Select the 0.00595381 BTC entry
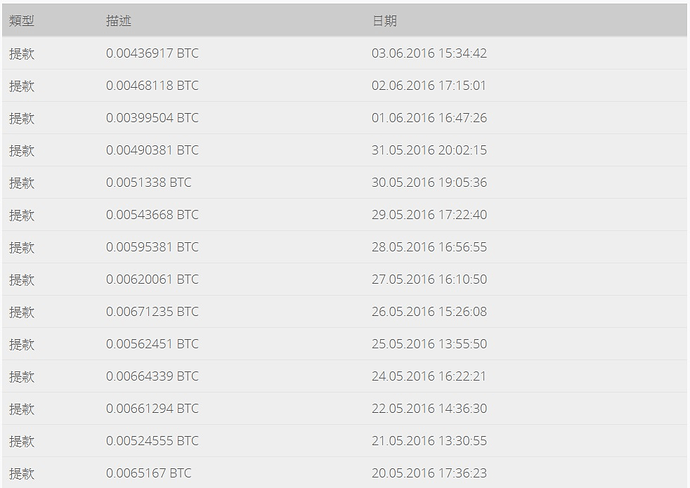This screenshot has height=488, width=690. 152,247
